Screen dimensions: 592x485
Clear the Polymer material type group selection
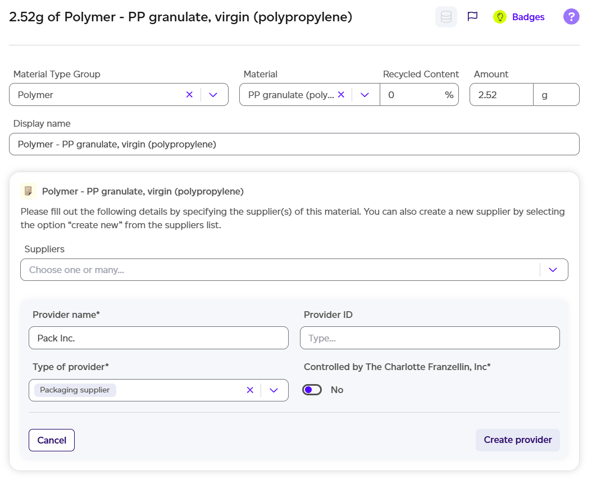pos(190,95)
